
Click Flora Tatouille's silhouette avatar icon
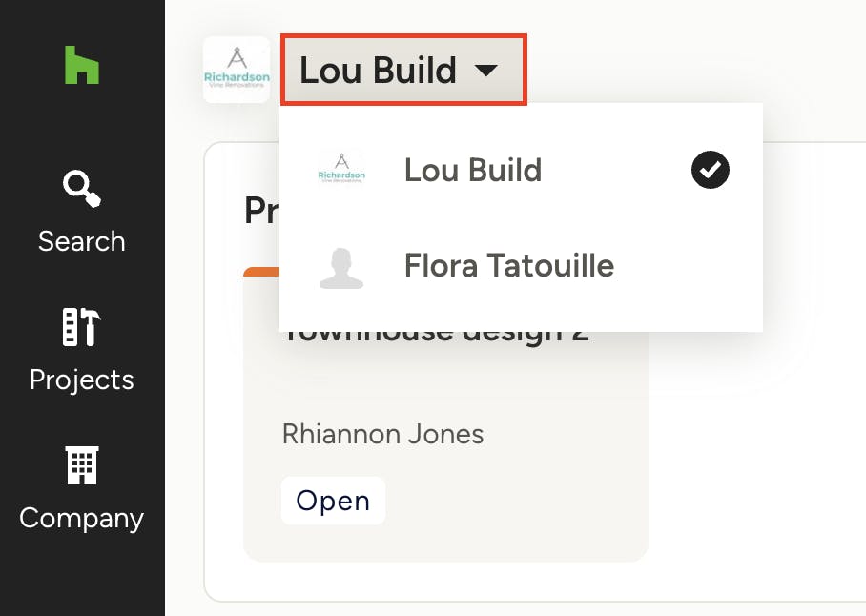(x=341, y=266)
